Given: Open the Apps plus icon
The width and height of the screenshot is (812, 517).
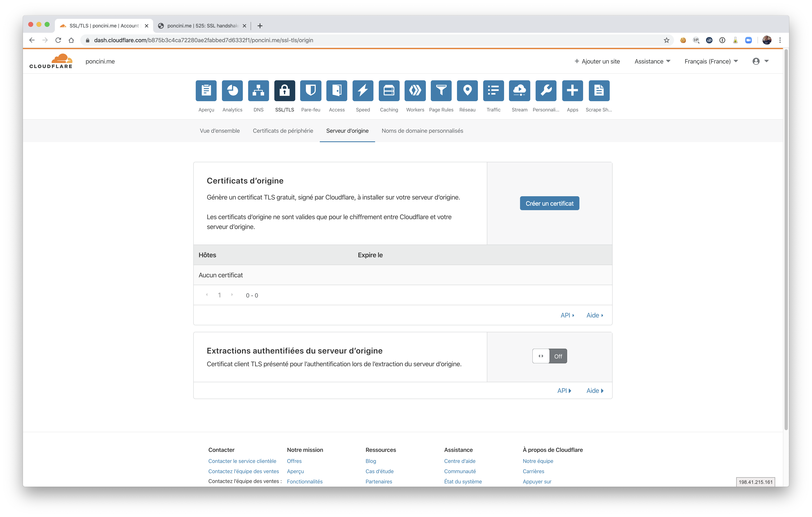Looking at the screenshot, I should [573, 91].
